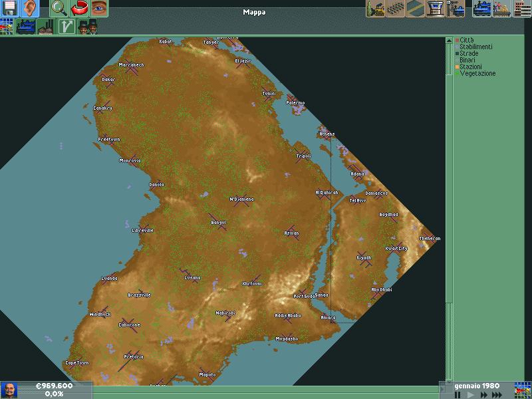
Task: Click the N'Djamena city label
Action: click(x=241, y=199)
